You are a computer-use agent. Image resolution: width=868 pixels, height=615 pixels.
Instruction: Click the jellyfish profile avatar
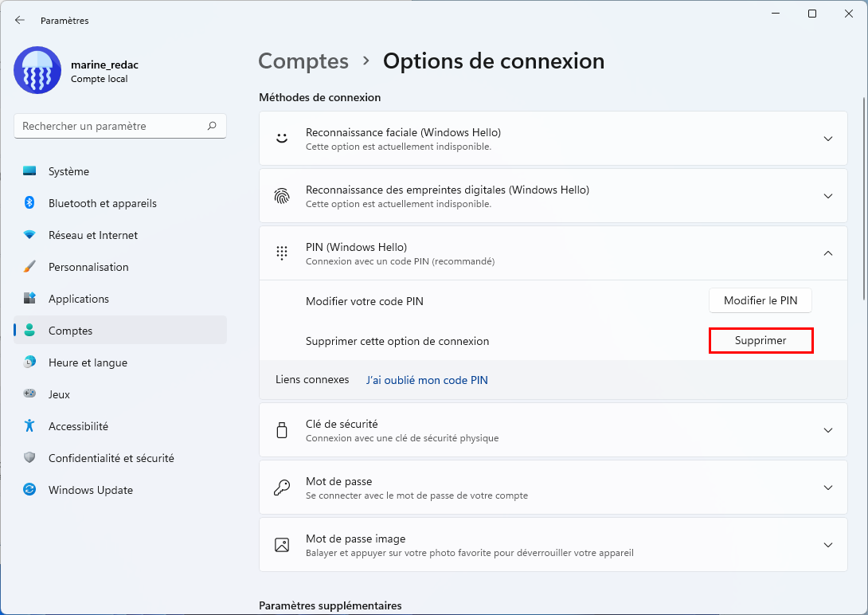coord(37,70)
